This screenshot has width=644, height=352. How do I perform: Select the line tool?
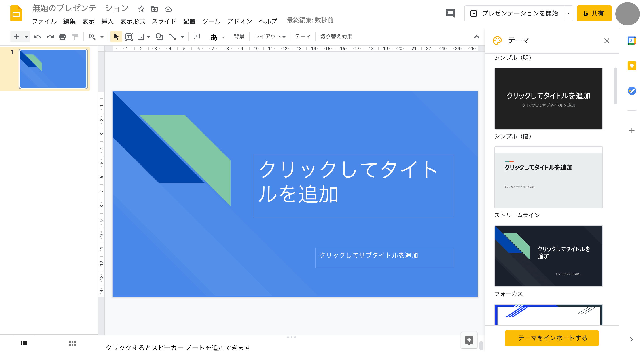point(172,37)
